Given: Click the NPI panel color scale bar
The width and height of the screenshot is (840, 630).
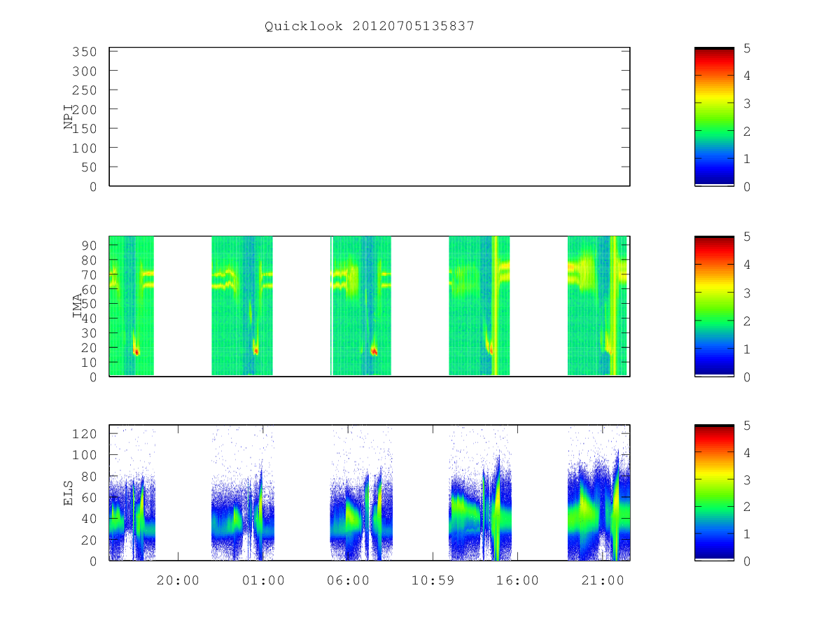Looking at the screenshot, I should [x=714, y=117].
